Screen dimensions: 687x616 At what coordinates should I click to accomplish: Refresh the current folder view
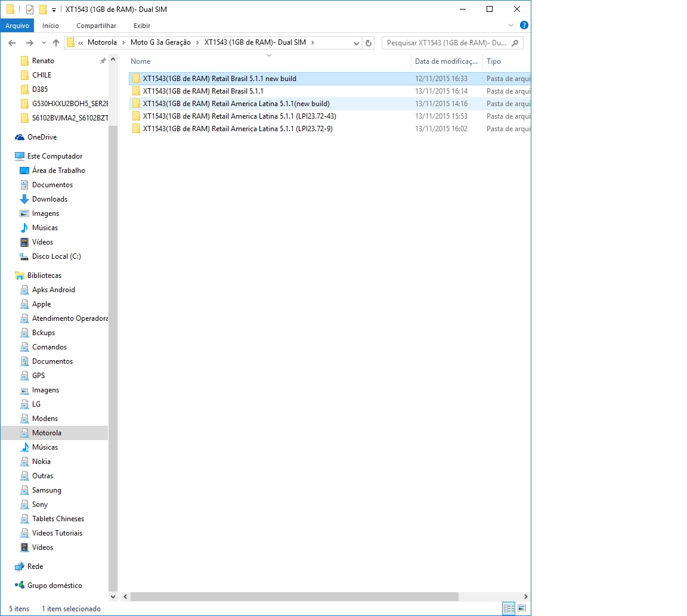(x=369, y=43)
